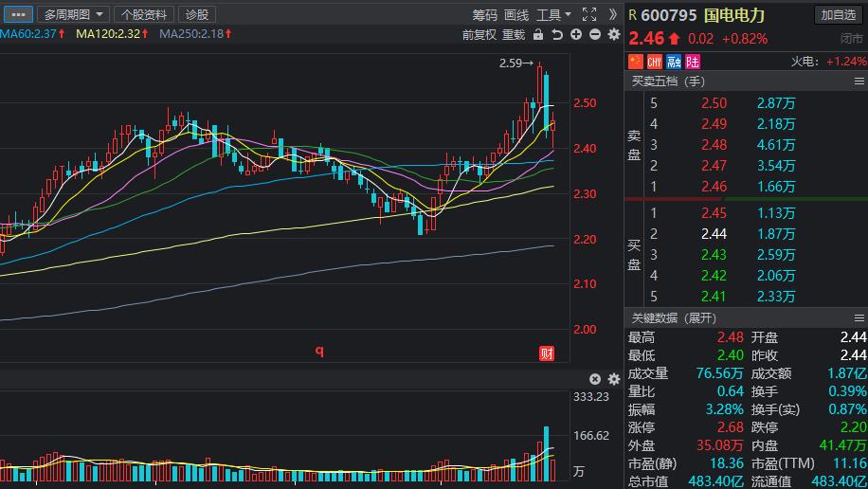Click the 加自选 add to watchlist button
This screenshot has width=868, height=489.
pyautogui.click(x=838, y=15)
